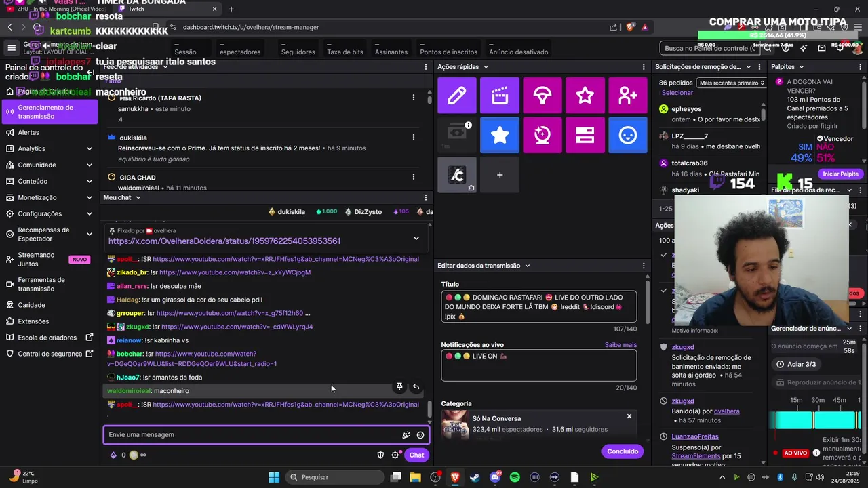
Task: Open Caridade in sidebar
Action: click(50, 305)
